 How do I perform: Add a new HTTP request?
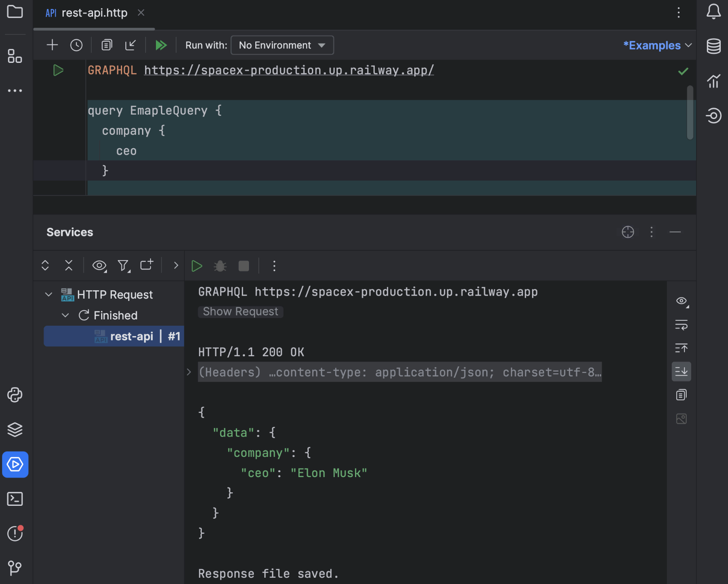[52, 45]
